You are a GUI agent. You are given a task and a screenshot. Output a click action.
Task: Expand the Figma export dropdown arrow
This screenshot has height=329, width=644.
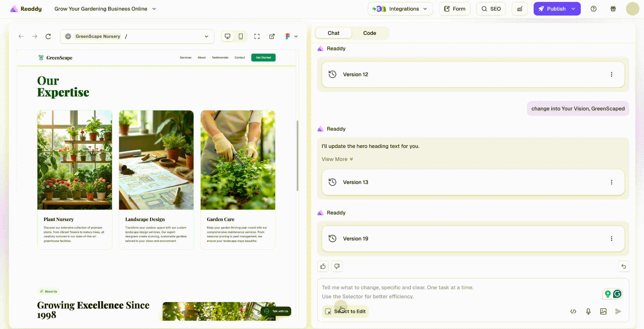296,36
